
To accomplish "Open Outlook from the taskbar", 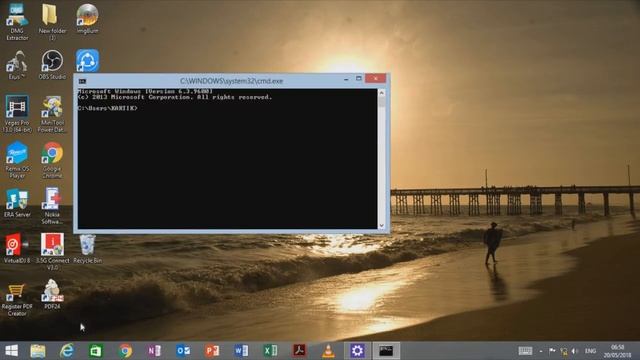I will 183,351.
